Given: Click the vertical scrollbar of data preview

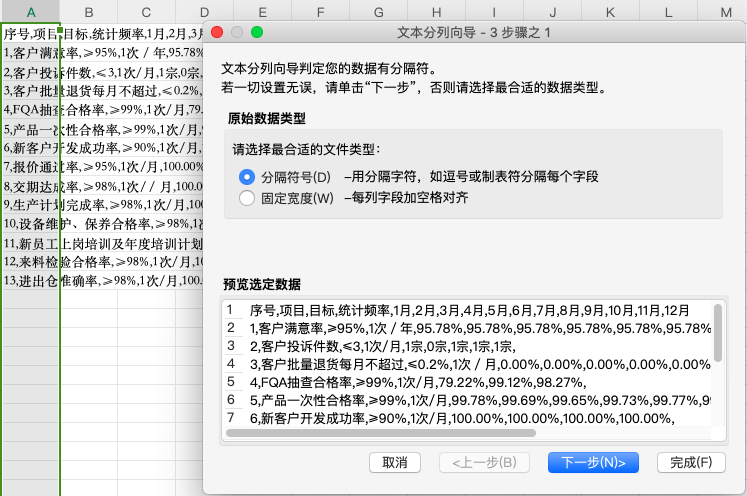Looking at the screenshot, I should coord(718,333).
